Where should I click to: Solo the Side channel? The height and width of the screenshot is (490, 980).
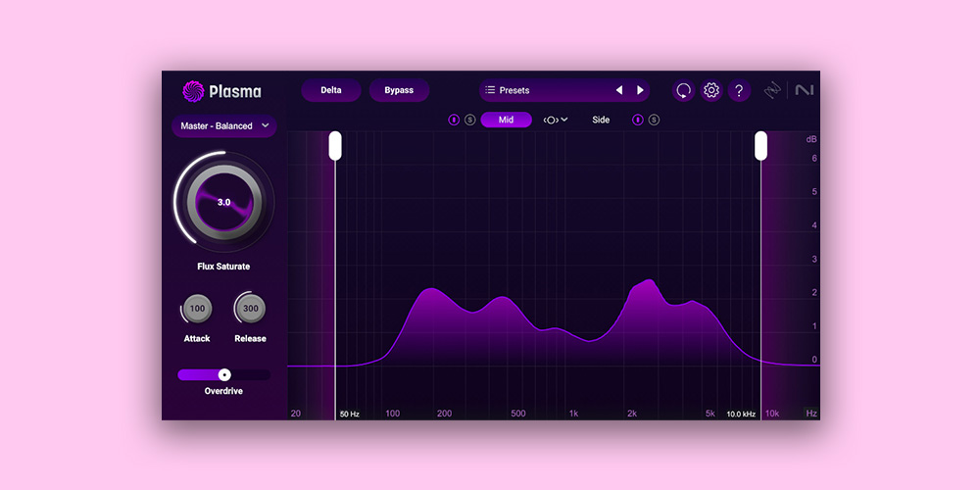[654, 120]
